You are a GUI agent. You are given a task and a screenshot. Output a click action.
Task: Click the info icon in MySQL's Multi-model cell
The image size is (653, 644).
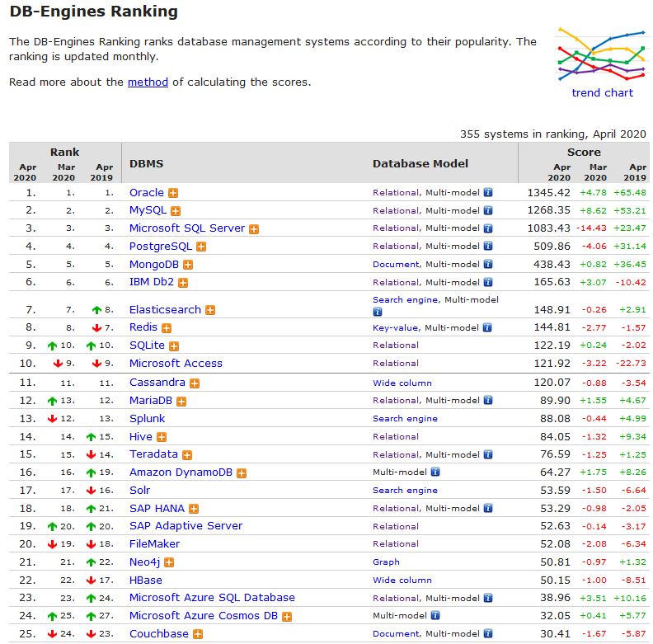click(488, 210)
